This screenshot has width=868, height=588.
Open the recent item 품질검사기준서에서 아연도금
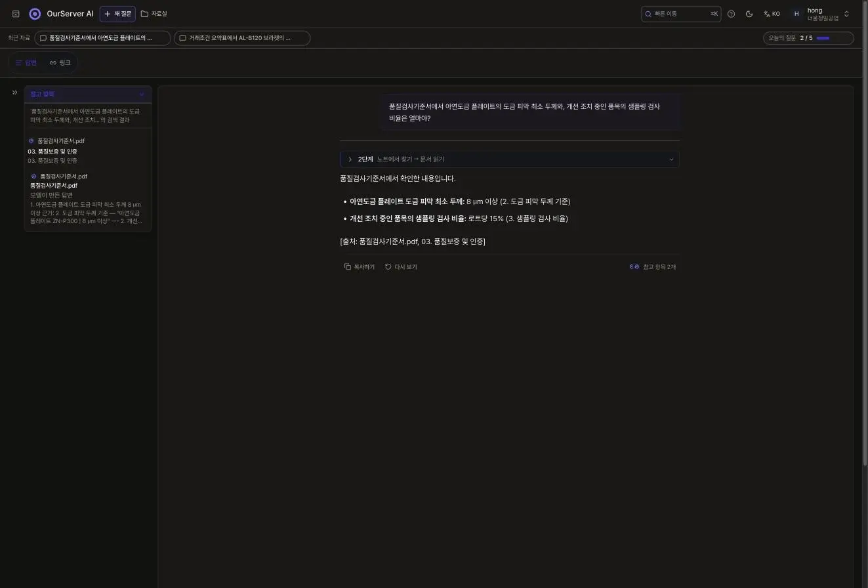tap(102, 38)
